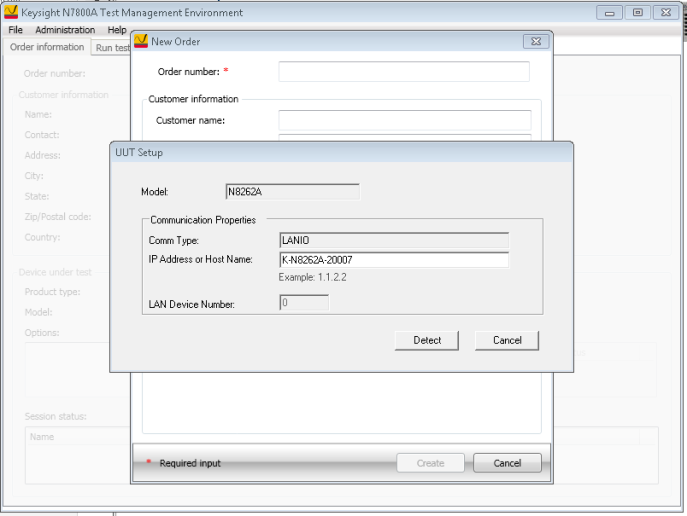Maximize the Keysight main window
This screenshot has height=516, width=687.
[637, 13]
